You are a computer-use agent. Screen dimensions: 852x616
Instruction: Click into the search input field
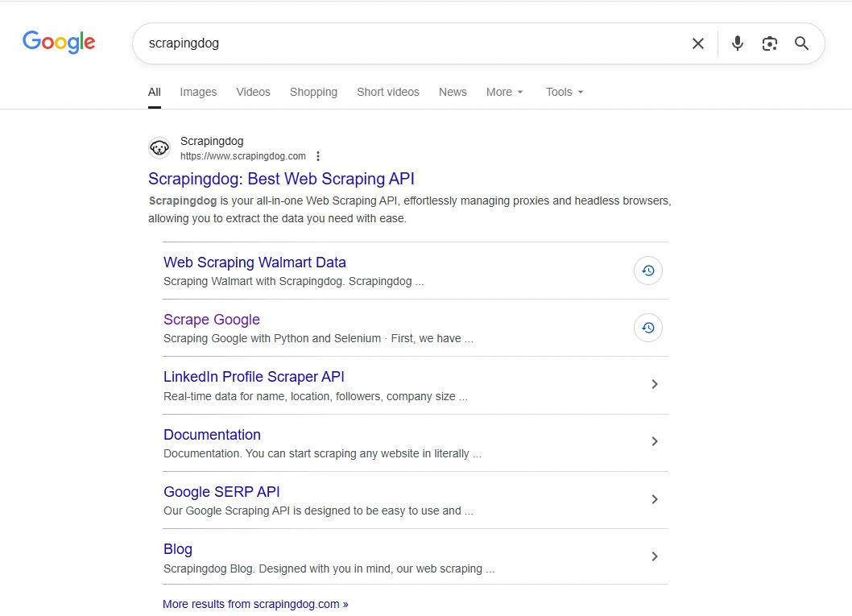pyautogui.click(x=403, y=43)
